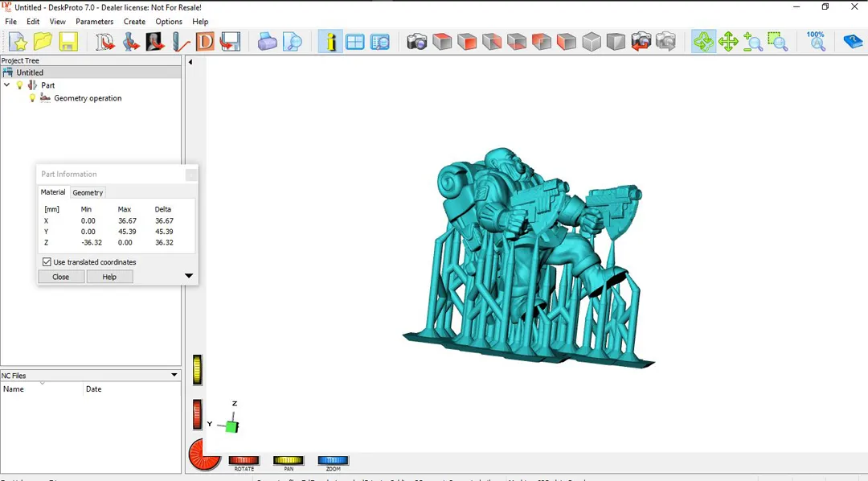The image size is (868, 481).
Task: Sort NC Files by Date column
Action: point(132,389)
